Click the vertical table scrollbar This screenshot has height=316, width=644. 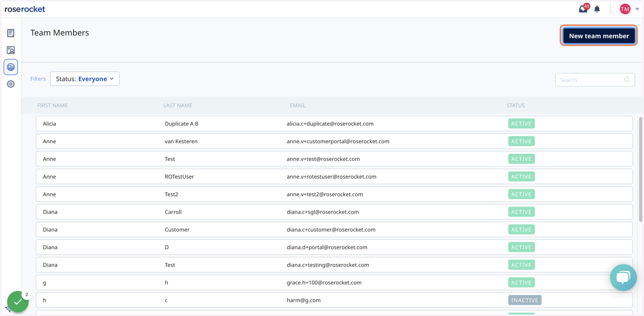coord(640,169)
